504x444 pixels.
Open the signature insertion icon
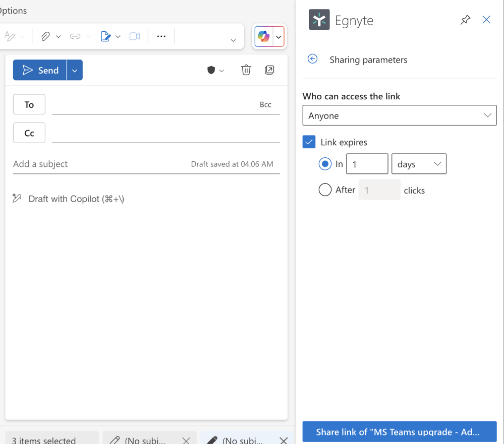[x=106, y=36]
